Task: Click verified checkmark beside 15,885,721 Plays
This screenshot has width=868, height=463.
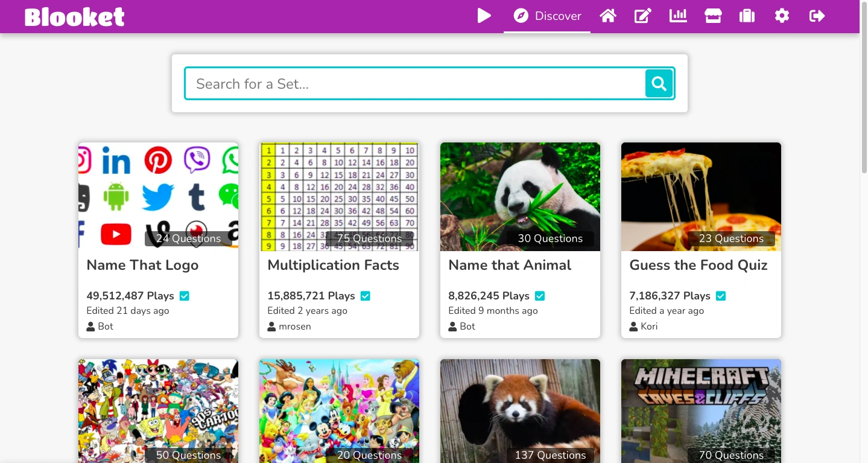Action: pyautogui.click(x=366, y=296)
